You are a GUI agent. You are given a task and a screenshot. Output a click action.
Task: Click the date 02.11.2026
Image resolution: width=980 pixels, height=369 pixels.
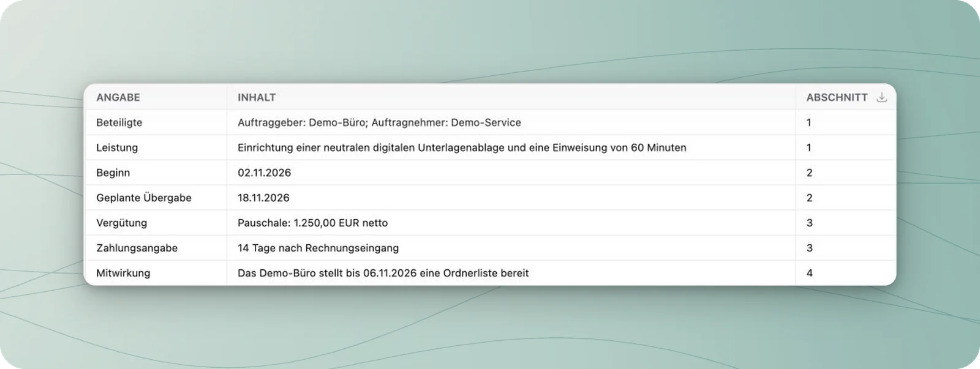click(x=265, y=173)
